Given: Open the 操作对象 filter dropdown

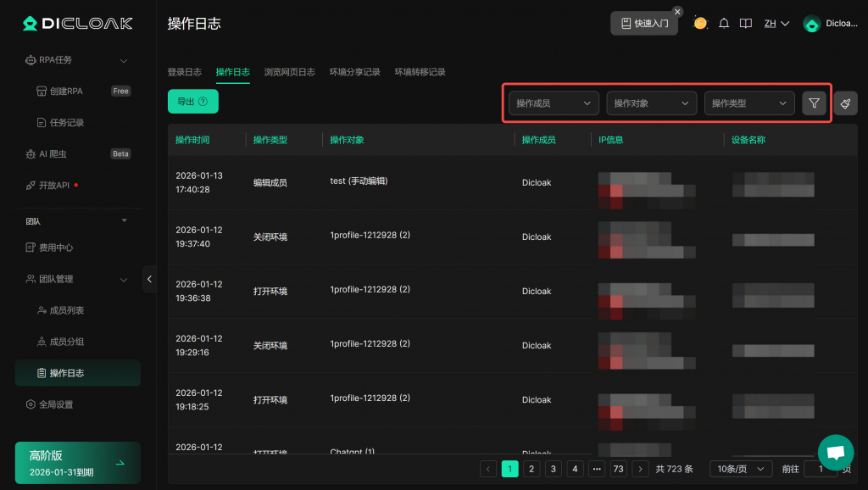Looking at the screenshot, I should point(651,103).
